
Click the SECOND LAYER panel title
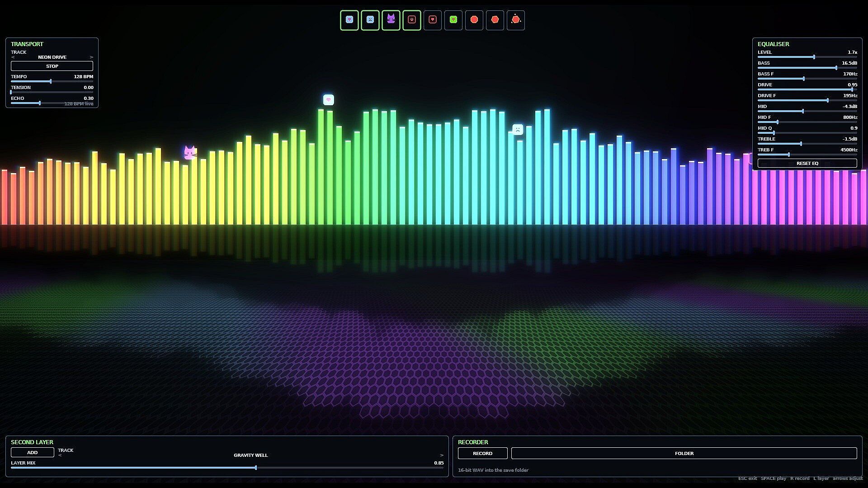pos(32,442)
